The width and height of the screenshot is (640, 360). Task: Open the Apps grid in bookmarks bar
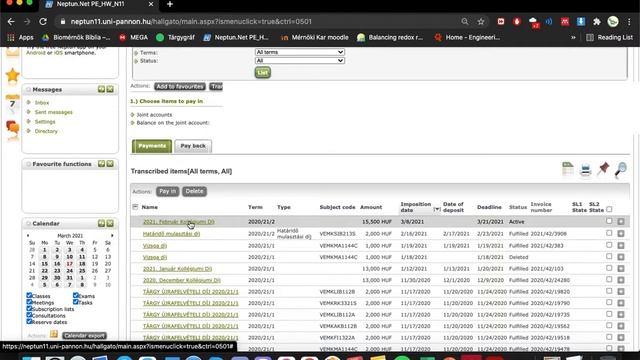click(20, 38)
